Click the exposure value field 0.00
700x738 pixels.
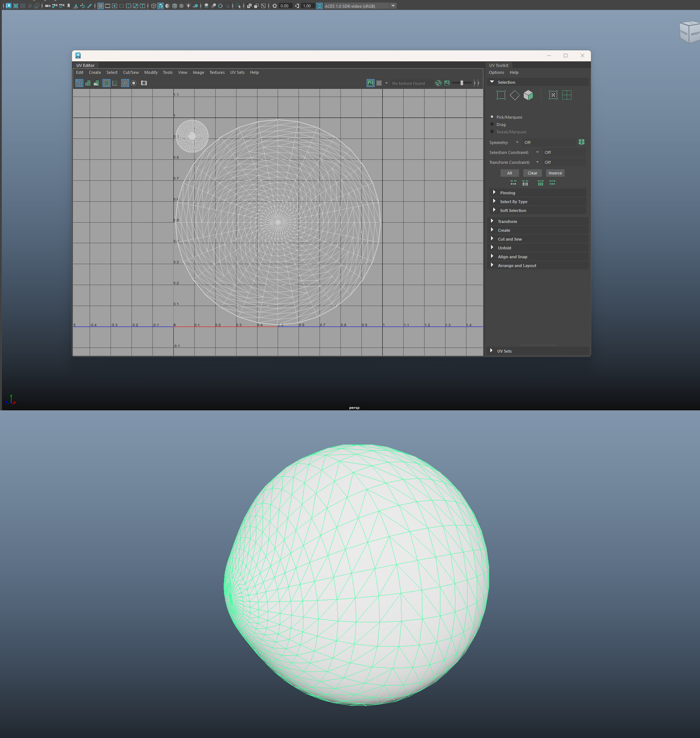pos(285,6)
